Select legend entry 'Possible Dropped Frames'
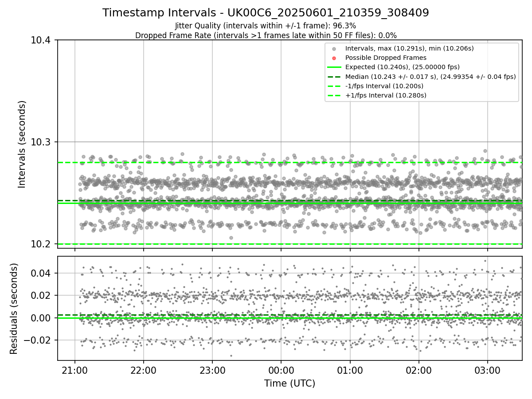Viewport: 532px width, 399px height. (386, 58)
